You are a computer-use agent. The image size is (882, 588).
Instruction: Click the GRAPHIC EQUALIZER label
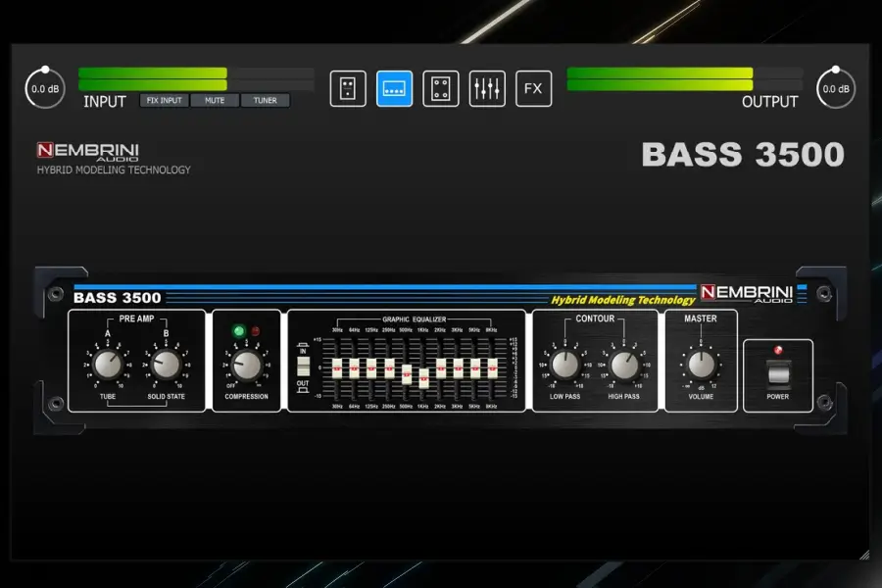coord(414,319)
